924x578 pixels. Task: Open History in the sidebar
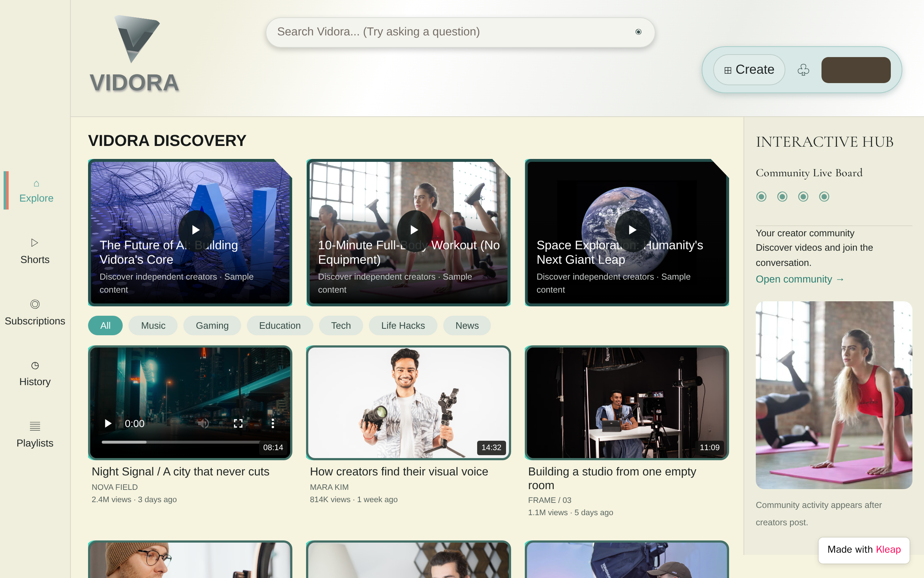coord(35,374)
